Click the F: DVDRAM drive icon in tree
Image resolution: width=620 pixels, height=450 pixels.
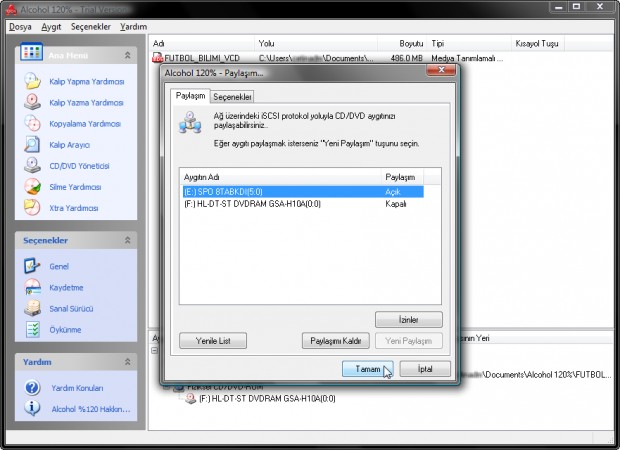click(x=191, y=399)
